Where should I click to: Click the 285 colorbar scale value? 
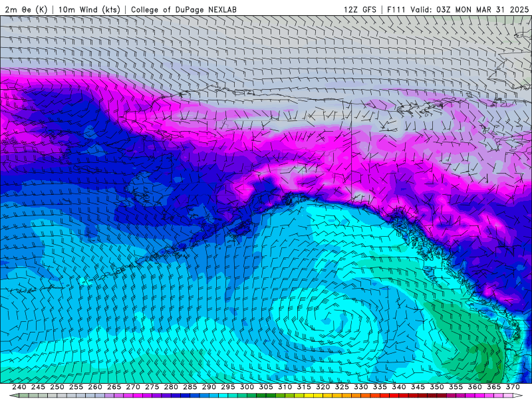pos(190,387)
